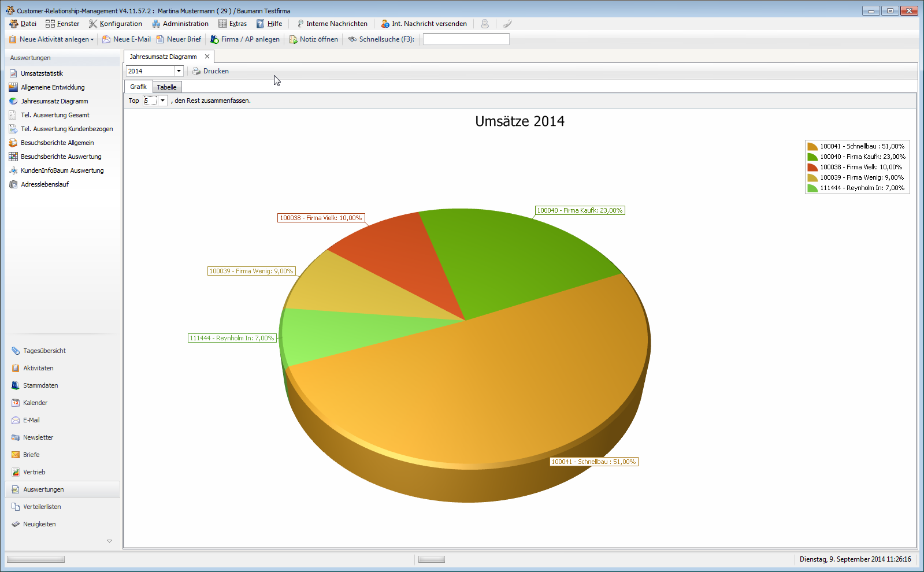Click the E-Mail envelope icon in navigation
924x572 pixels.
point(16,420)
